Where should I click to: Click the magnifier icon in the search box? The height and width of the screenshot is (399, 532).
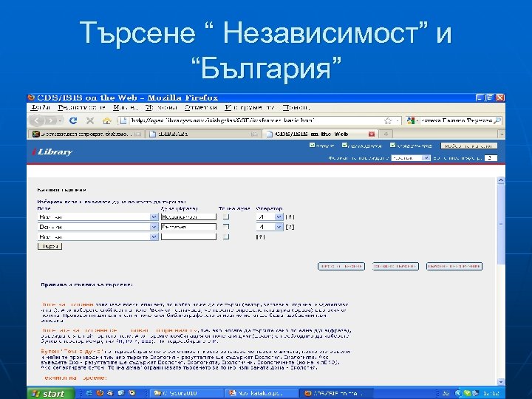497,120
